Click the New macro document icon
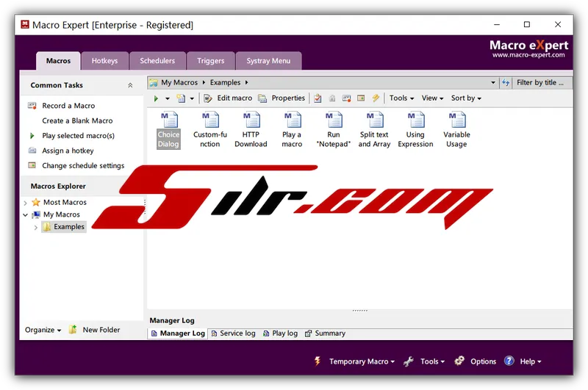Screen dimensions: 588x390 181,98
